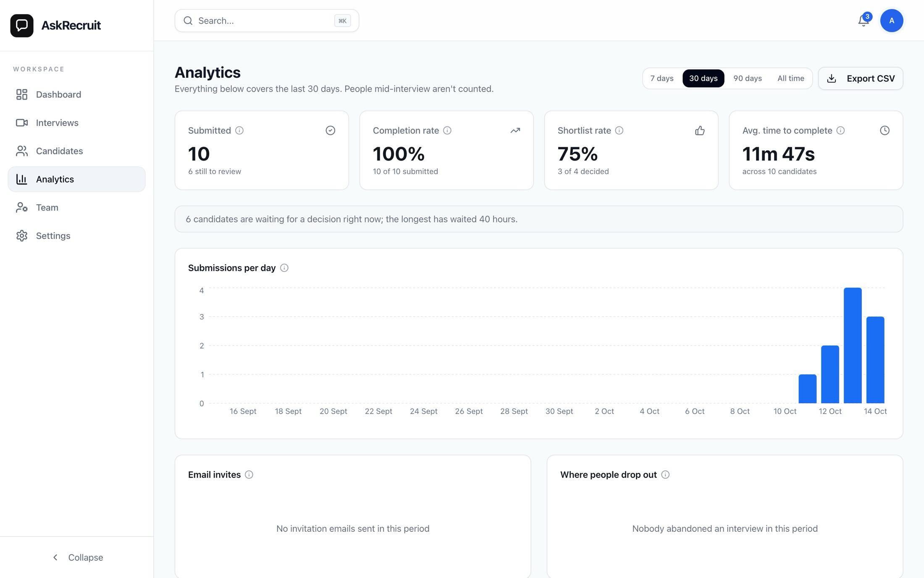
Task: Click the 14 Oct bar in the chart
Action: pyautogui.click(x=875, y=360)
